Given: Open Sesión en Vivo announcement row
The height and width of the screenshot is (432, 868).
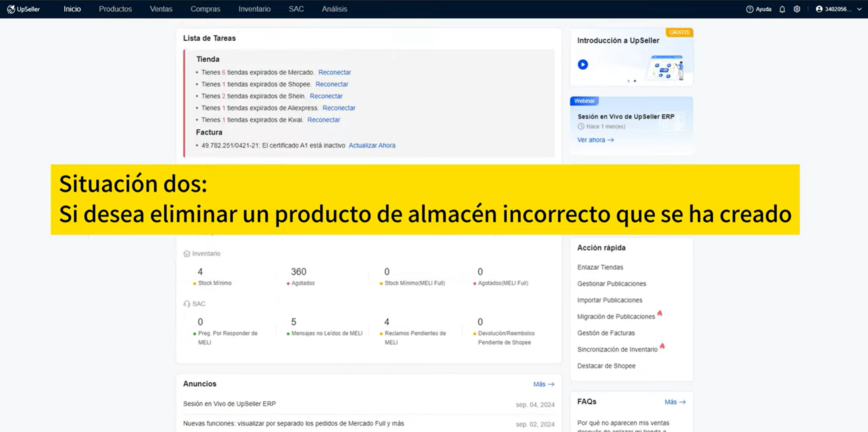Looking at the screenshot, I should click(x=369, y=404).
